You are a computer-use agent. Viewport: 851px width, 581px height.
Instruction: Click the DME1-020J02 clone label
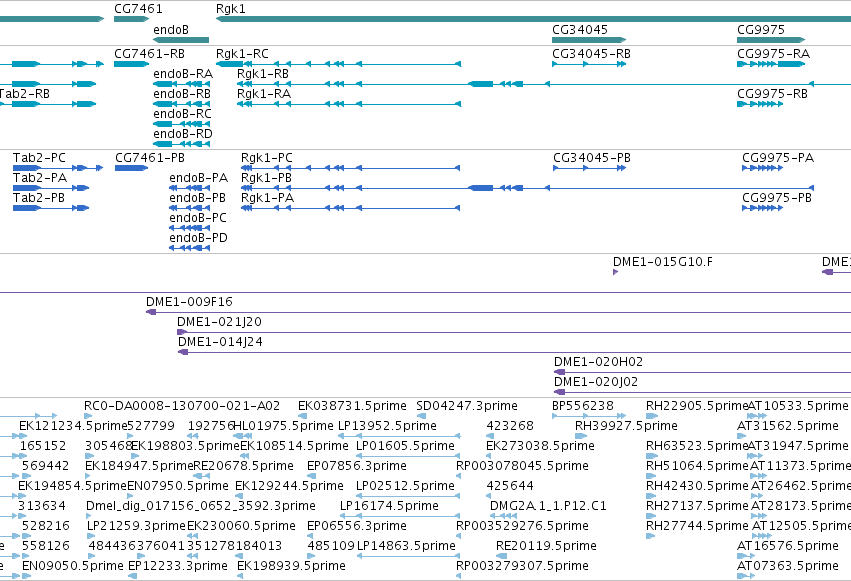(596, 382)
